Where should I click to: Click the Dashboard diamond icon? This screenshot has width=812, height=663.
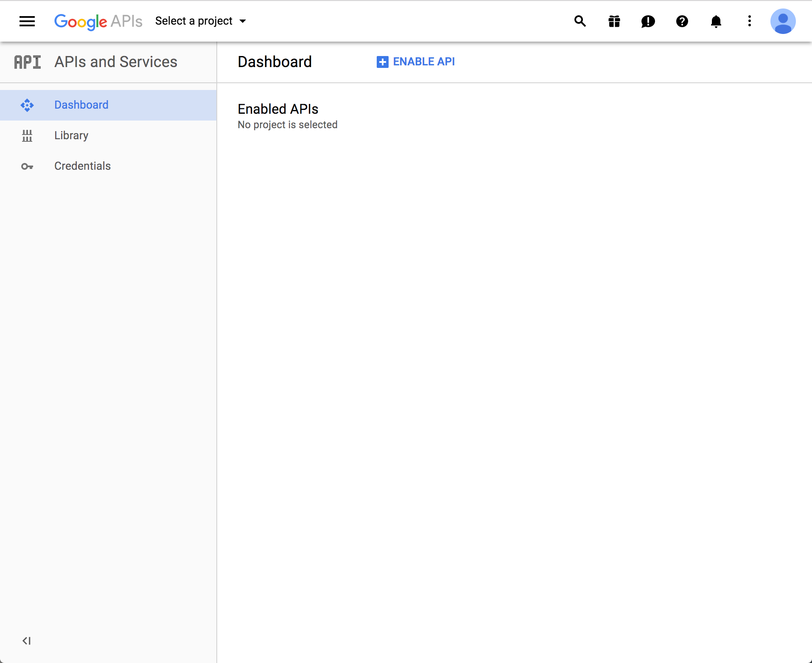pos(27,105)
